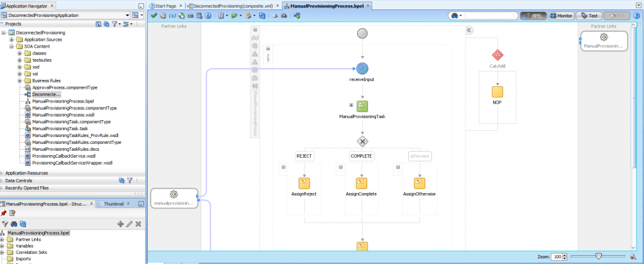The image size is (644, 264).
Task: Click the receiveInput activity icon
Action: pos(362,69)
